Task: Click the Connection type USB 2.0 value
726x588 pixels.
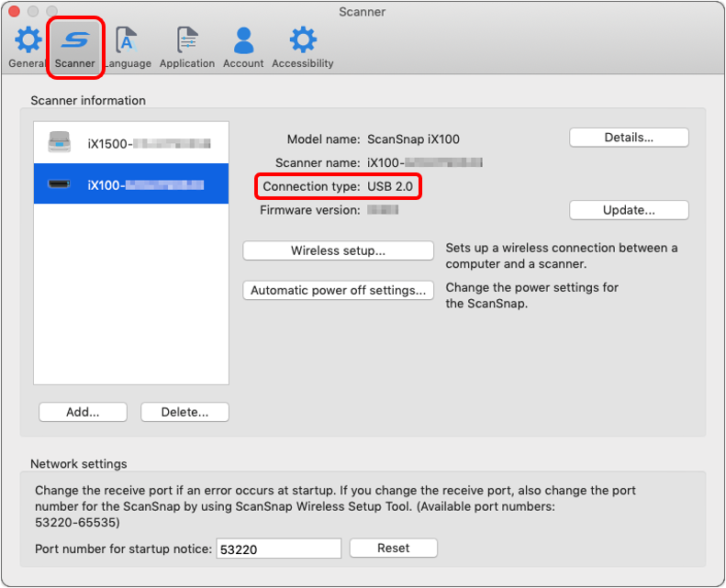Action: point(390,186)
